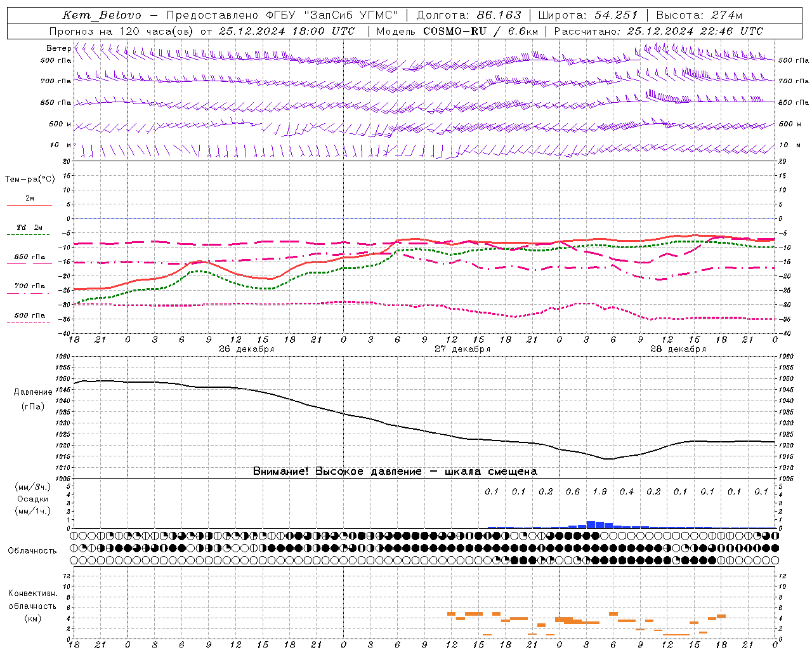Select the text Предоставлено ФГБУ "ЗапСиб УГМС"
The width and height of the screenshot is (812, 650).
pos(282,15)
